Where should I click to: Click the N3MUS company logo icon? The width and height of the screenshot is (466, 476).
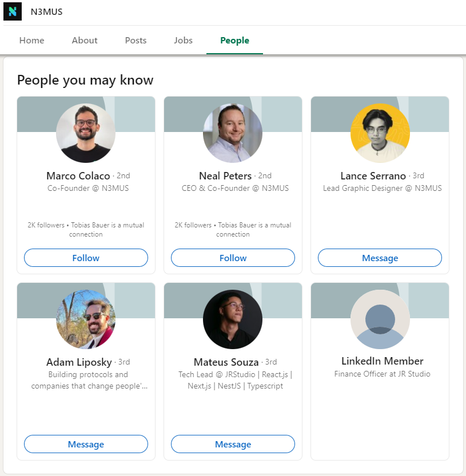[x=12, y=11]
